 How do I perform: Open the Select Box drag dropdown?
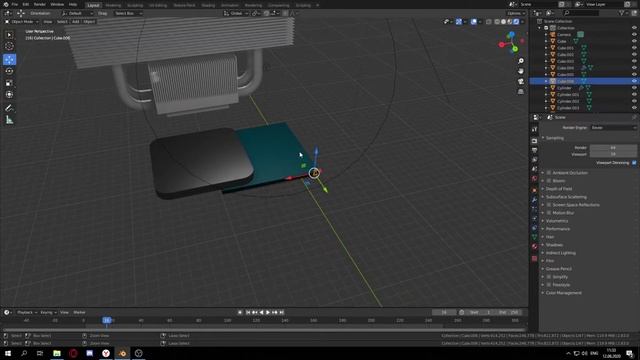click(128, 13)
